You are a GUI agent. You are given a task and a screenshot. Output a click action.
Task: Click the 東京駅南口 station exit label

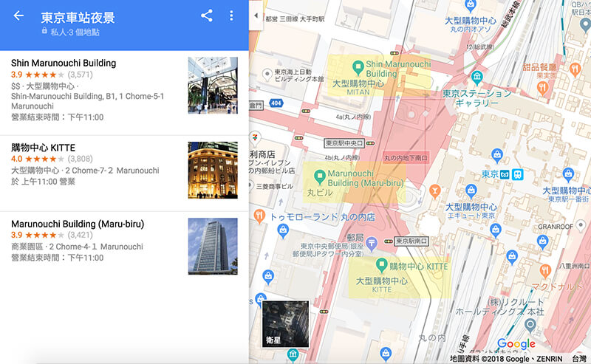point(411,241)
